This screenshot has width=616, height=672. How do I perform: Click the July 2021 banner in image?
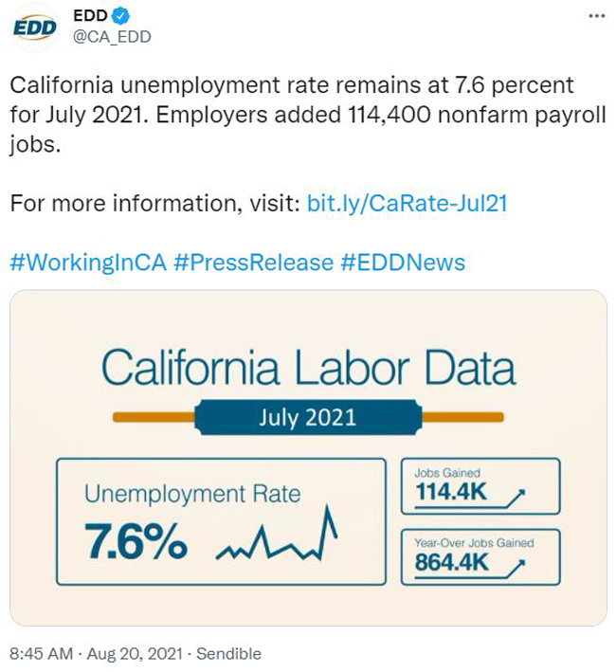(x=308, y=417)
